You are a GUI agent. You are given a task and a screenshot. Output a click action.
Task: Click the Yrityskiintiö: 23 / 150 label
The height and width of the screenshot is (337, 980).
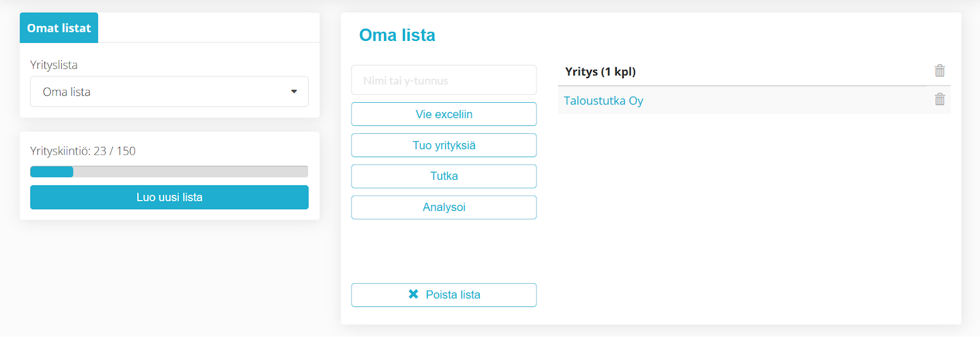tap(83, 151)
